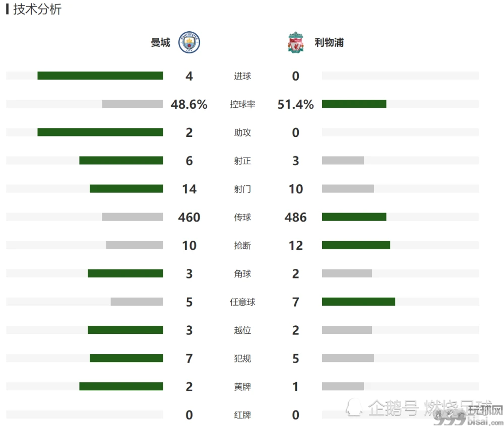Click the 黄牌 stat label
The image size is (504, 426).
[242, 387]
